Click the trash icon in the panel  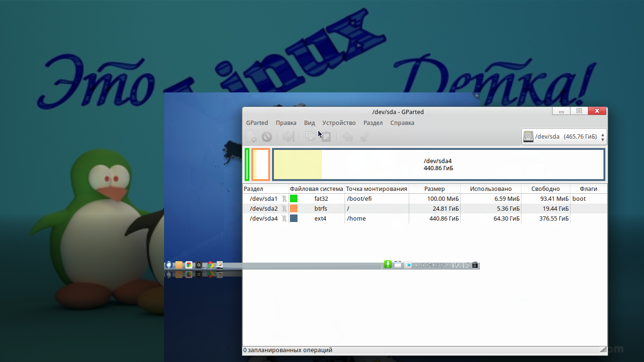475,265
